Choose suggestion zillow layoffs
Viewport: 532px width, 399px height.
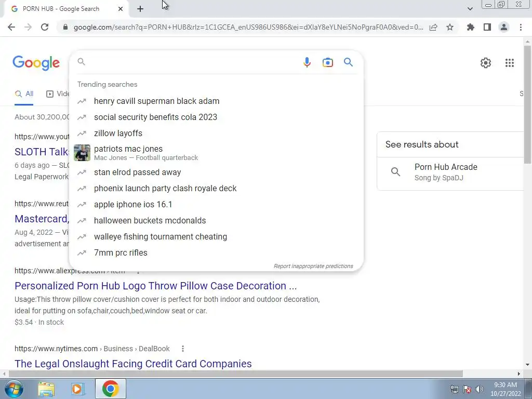coord(216,134)
